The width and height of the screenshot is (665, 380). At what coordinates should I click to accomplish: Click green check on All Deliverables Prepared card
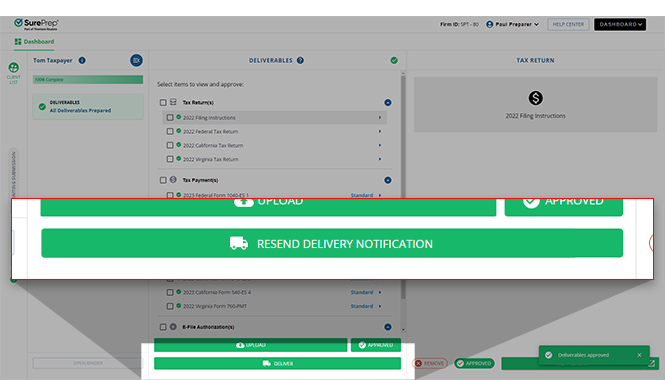pos(42,106)
